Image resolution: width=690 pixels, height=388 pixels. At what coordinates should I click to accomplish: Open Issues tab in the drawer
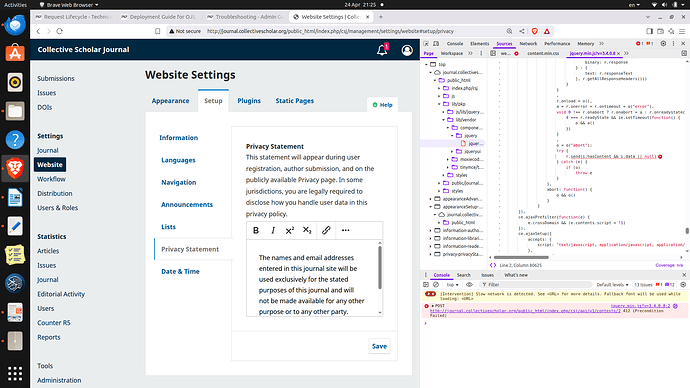[x=487, y=275]
